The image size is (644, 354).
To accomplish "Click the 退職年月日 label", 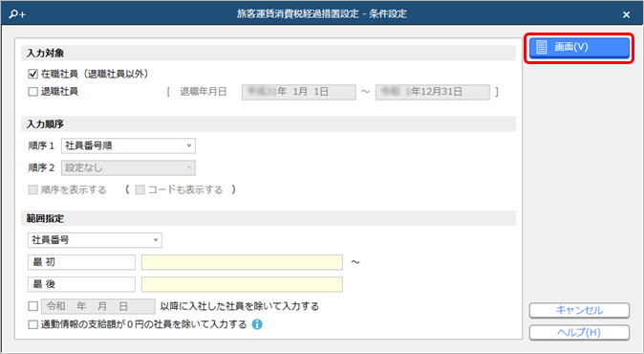I will [203, 92].
